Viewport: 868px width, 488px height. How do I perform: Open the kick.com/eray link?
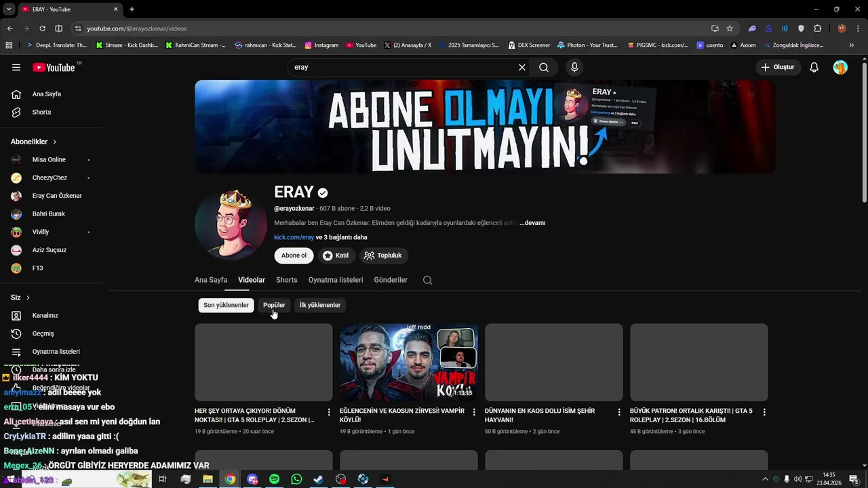[294, 237]
